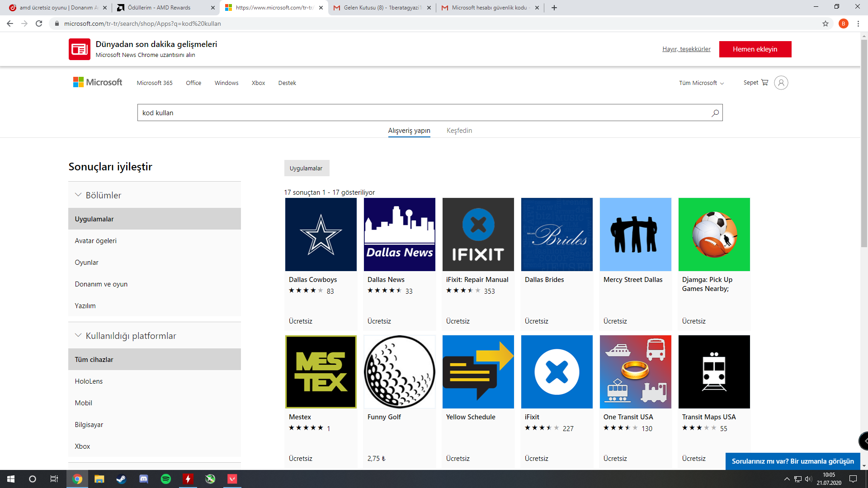The height and width of the screenshot is (488, 868).
Task: Close the AMD Rewards browser tab
Action: (x=212, y=8)
